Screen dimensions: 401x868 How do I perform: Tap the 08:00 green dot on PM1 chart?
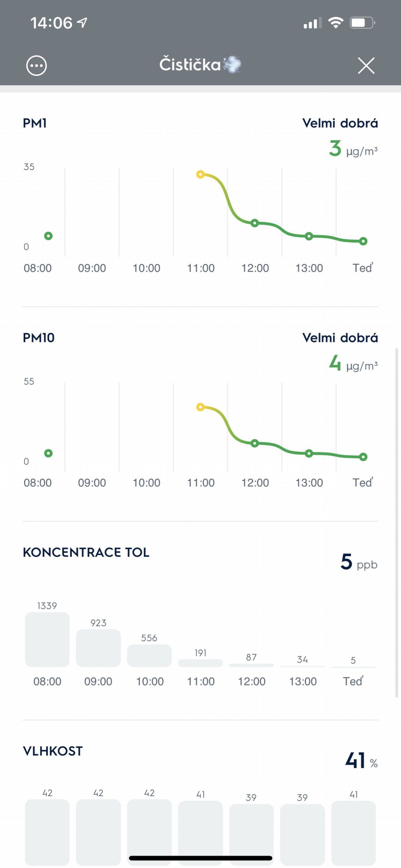[x=48, y=236]
